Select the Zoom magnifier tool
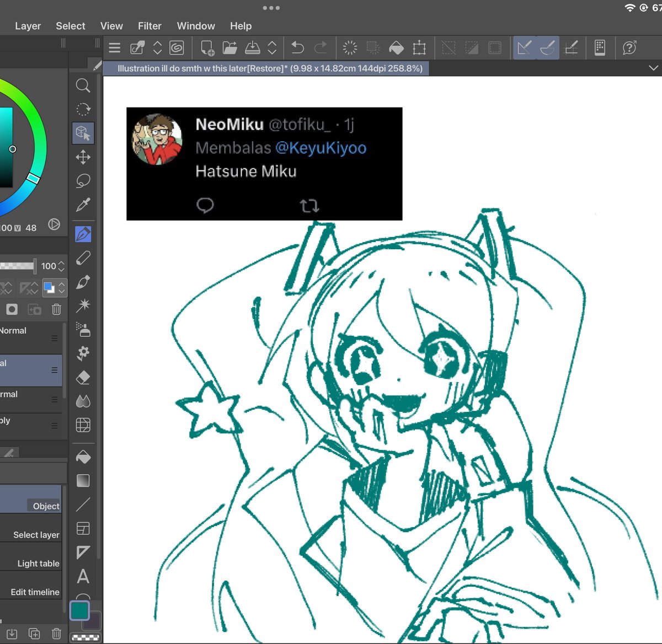The width and height of the screenshot is (662, 644). tap(83, 85)
